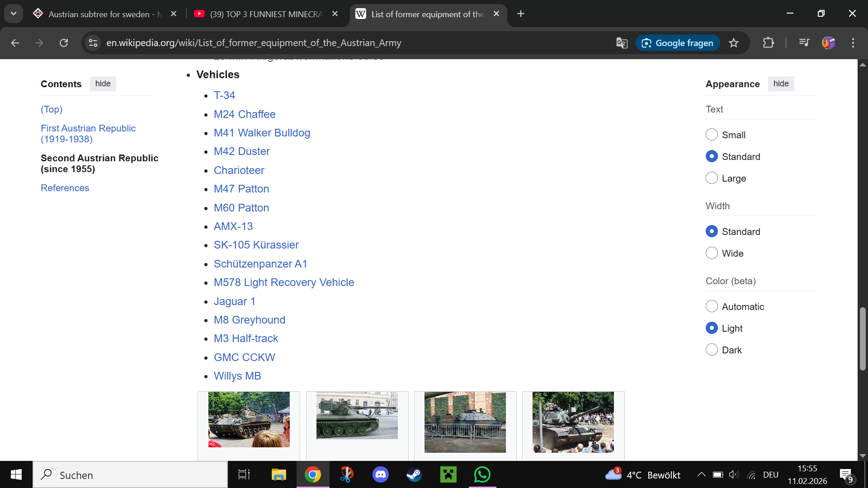Click the page vertical scrollbar thumb
Image resolution: width=868 pixels, height=488 pixels.
pyautogui.click(x=863, y=339)
